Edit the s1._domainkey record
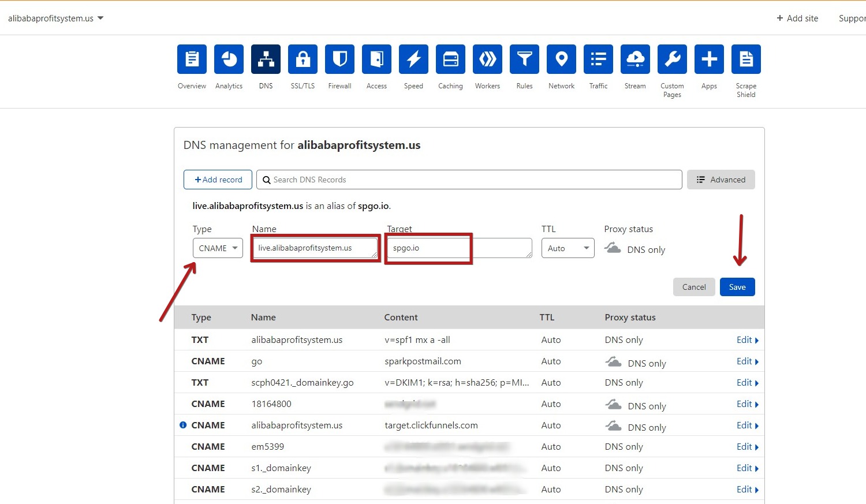The height and width of the screenshot is (504, 866). (747, 468)
